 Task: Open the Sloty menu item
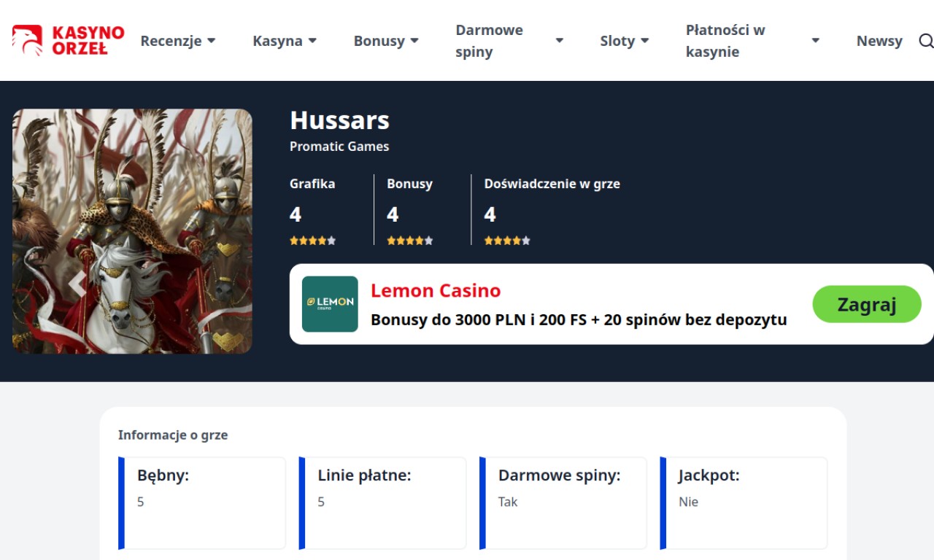pyautogui.click(x=617, y=41)
